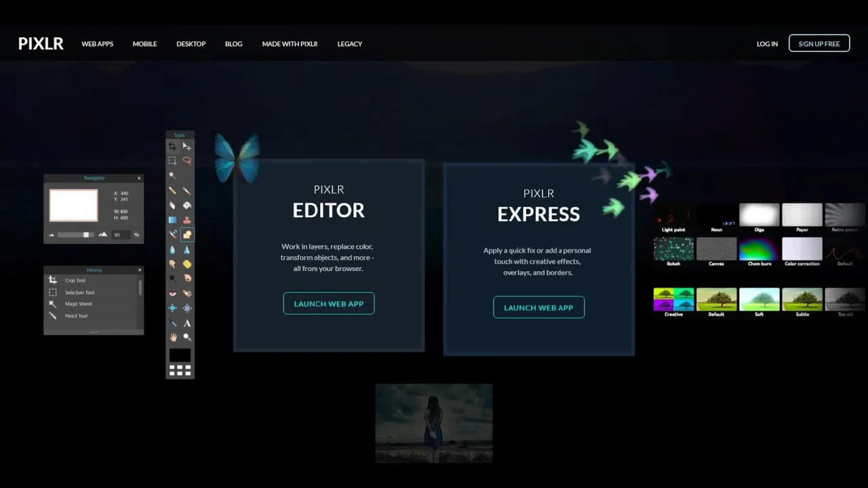Choose the red Lasso tool
This screenshot has width=868, height=488.
[x=187, y=161]
